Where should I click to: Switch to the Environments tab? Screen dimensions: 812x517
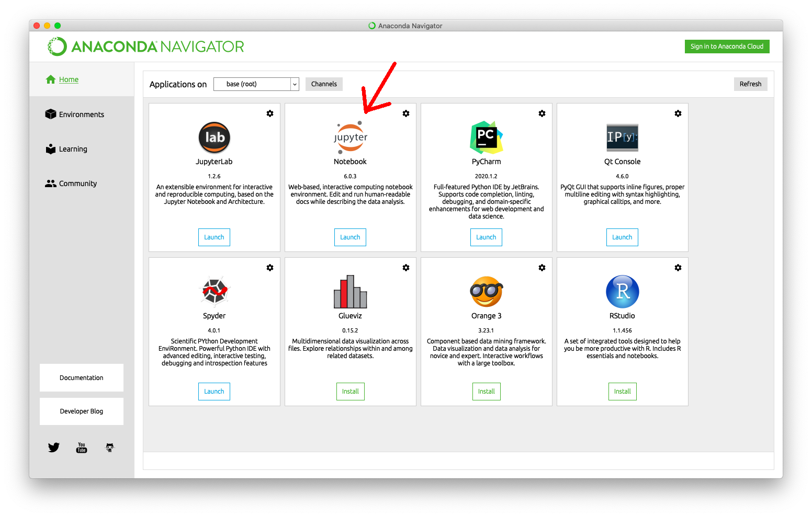tap(82, 114)
